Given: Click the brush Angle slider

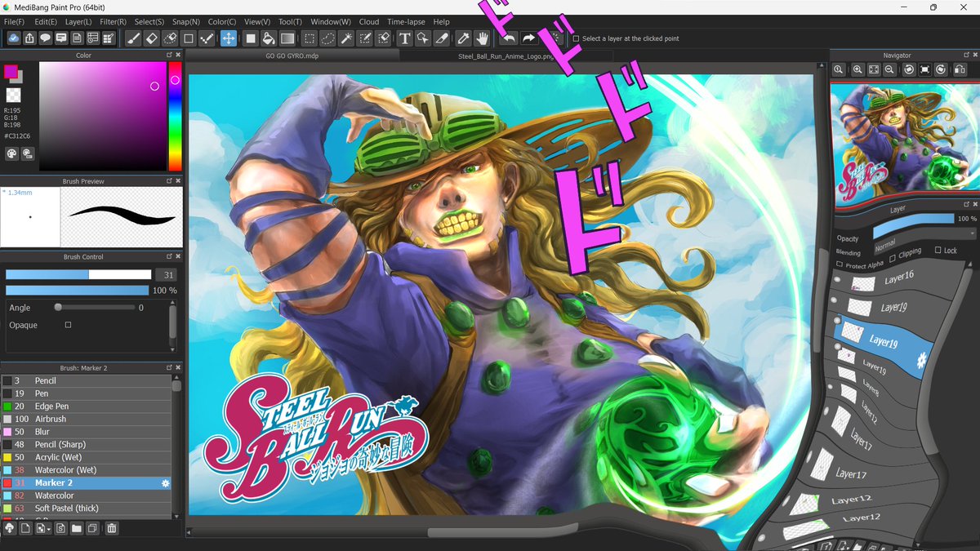Looking at the screenshot, I should (x=95, y=308).
